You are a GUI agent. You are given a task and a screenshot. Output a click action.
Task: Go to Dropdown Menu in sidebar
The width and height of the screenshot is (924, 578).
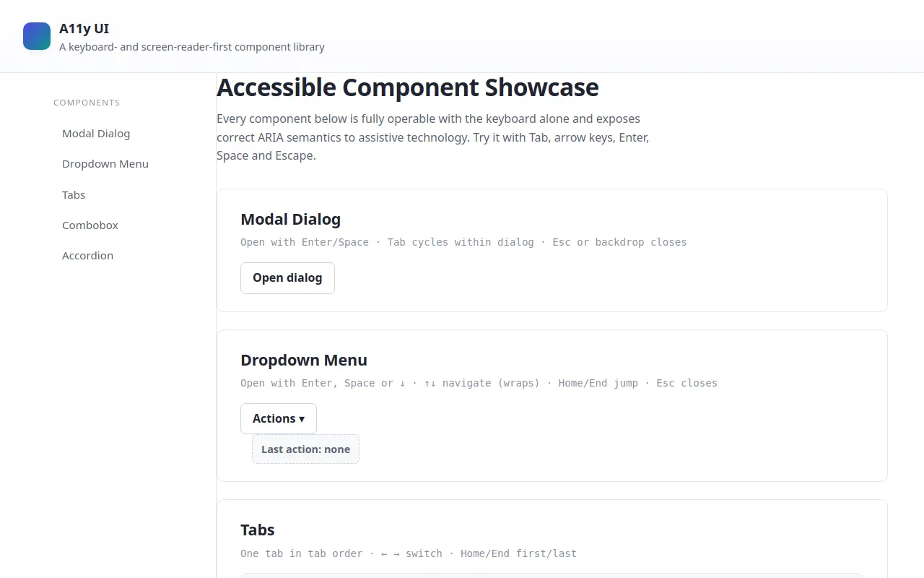(105, 164)
